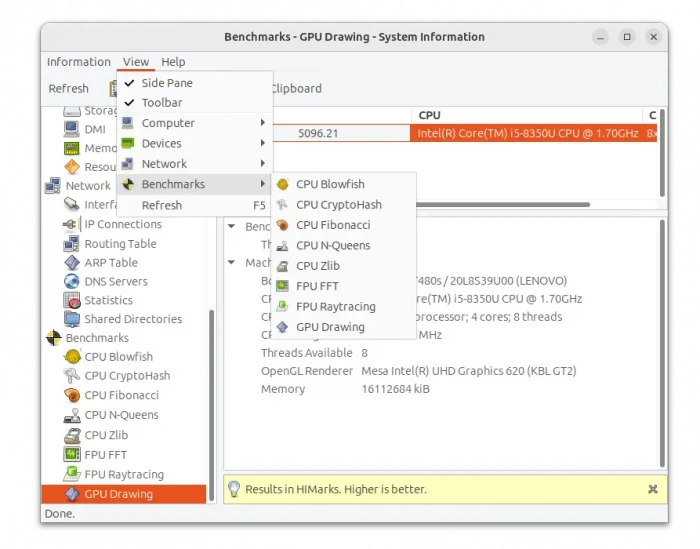Click the Network category icon in sidebar

click(53, 186)
